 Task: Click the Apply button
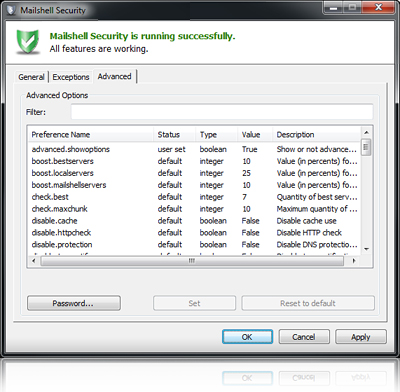[361, 337]
